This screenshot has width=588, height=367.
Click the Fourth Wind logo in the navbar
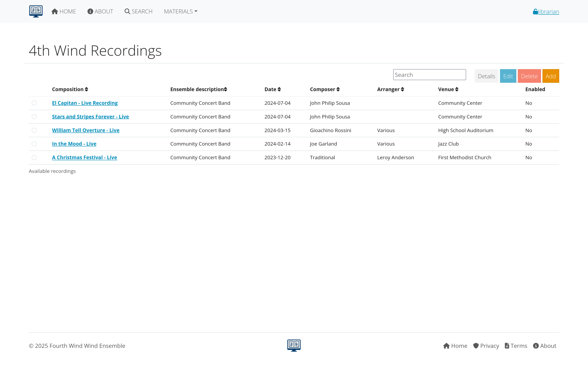(36, 11)
